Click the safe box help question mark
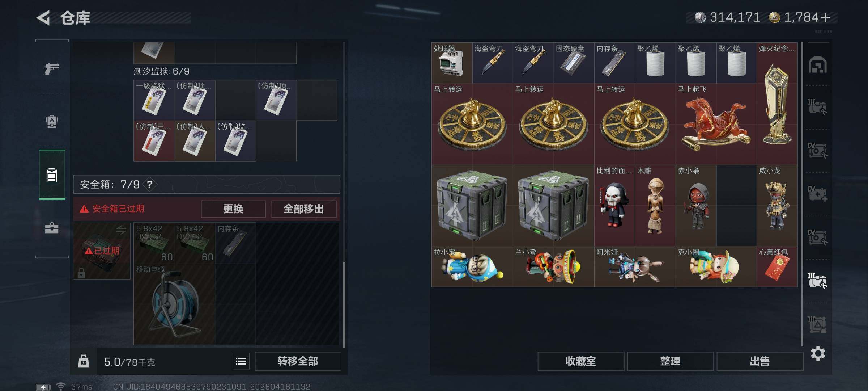Viewport: 868px width, 391px height. (x=149, y=184)
